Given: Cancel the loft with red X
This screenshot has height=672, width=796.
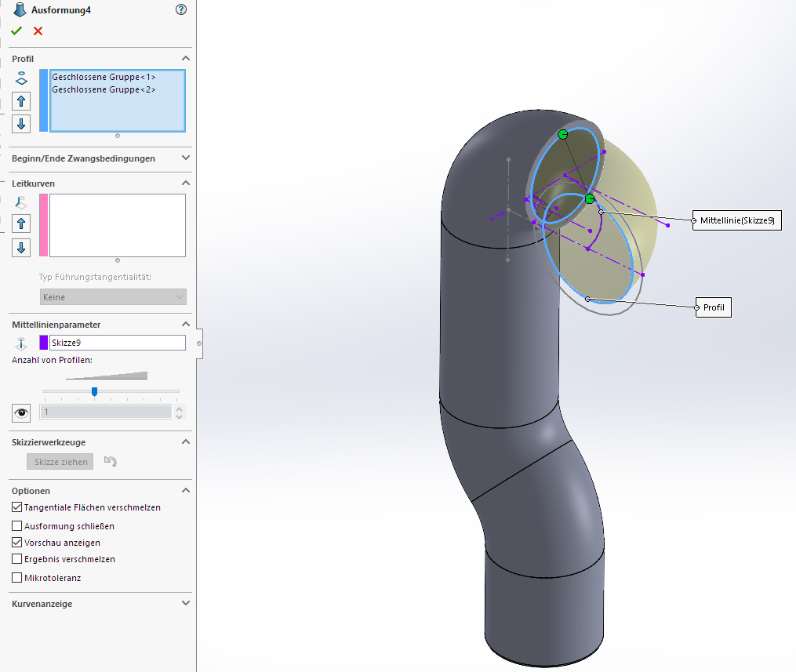Looking at the screenshot, I should (38, 31).
